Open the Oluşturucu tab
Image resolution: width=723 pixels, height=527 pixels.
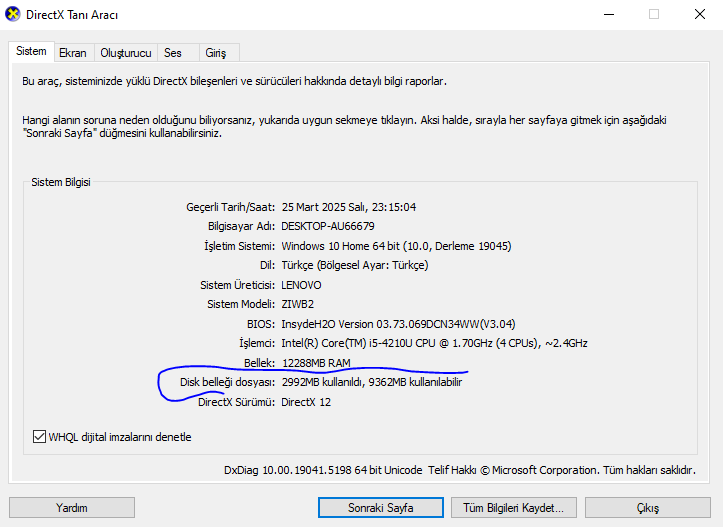[125, 53]
